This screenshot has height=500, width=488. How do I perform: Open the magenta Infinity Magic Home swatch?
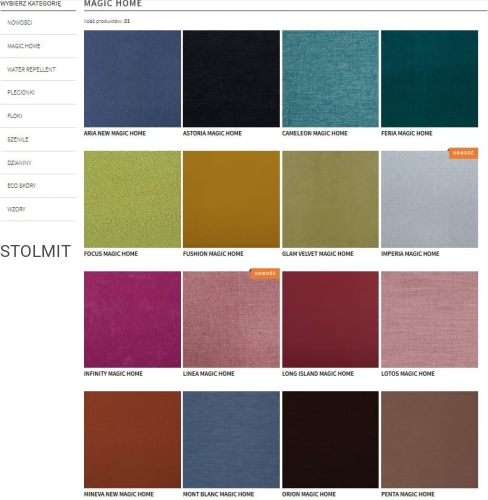(132, 319)
